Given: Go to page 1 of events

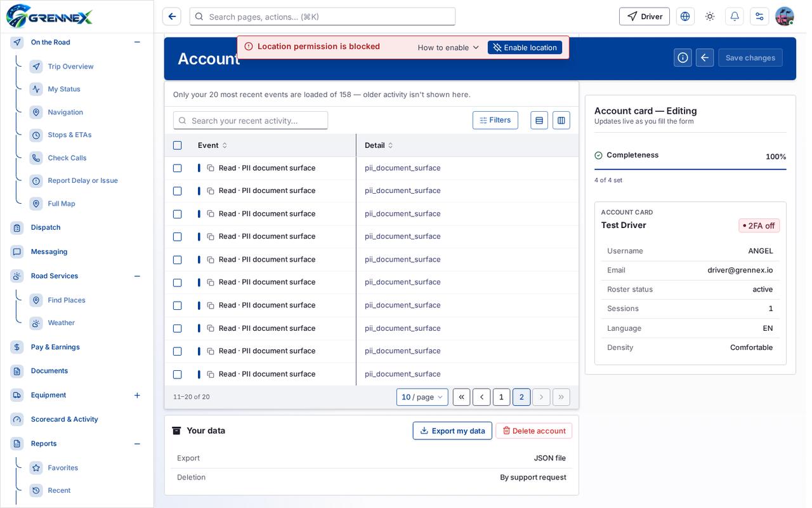Looking at the screenshot, I should pos(501,397).
